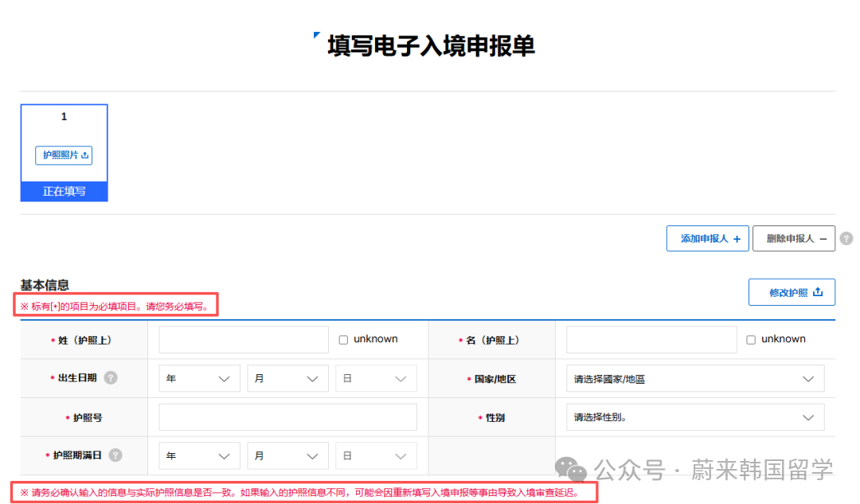The height and width of the screenshot is (504, 860).
Task: Expand the birth year 年 dropdown
Action: [x=198, y=377]
